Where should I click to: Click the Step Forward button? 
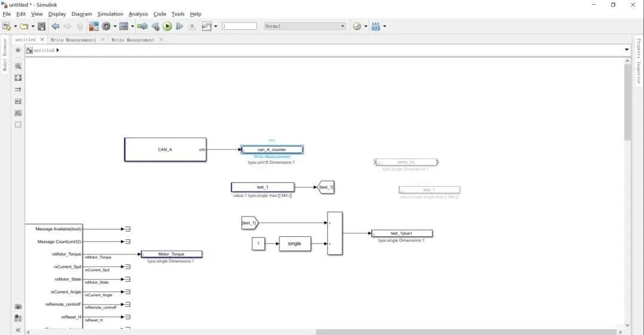click(x=180, y=26)
